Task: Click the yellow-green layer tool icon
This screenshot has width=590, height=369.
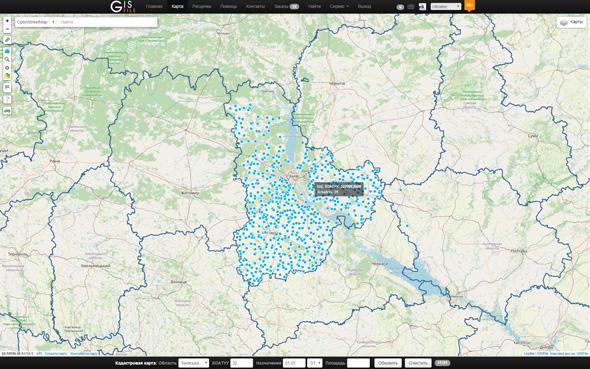Action: (7, 76)
